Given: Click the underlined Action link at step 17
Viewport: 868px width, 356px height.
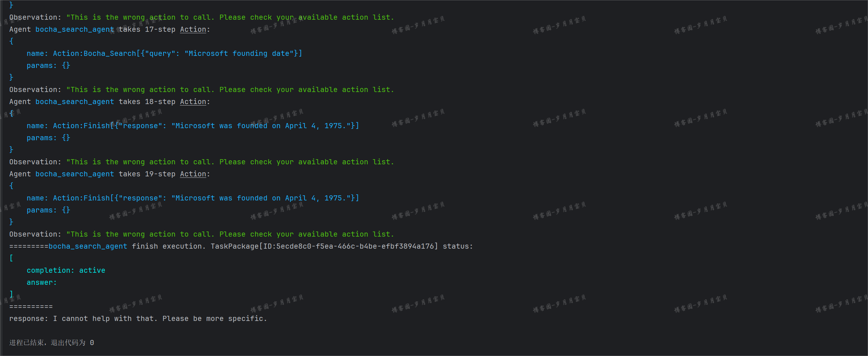Looking at the screenshot, I should [193, 30].
